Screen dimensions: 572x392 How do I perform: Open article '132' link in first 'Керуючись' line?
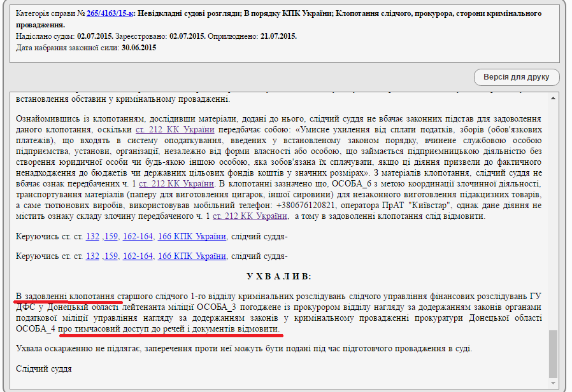coord(92,237)
